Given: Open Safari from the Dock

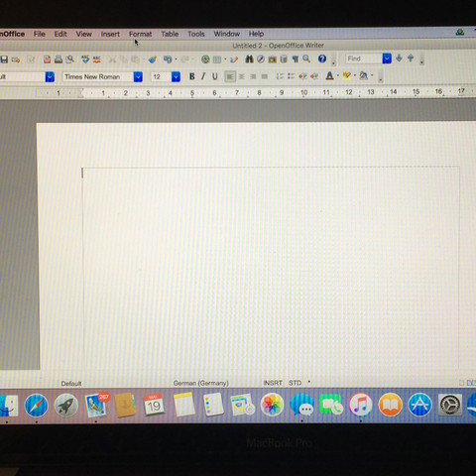Looking at the screenshot, I should pyautogui.click(x=37, y=406).
